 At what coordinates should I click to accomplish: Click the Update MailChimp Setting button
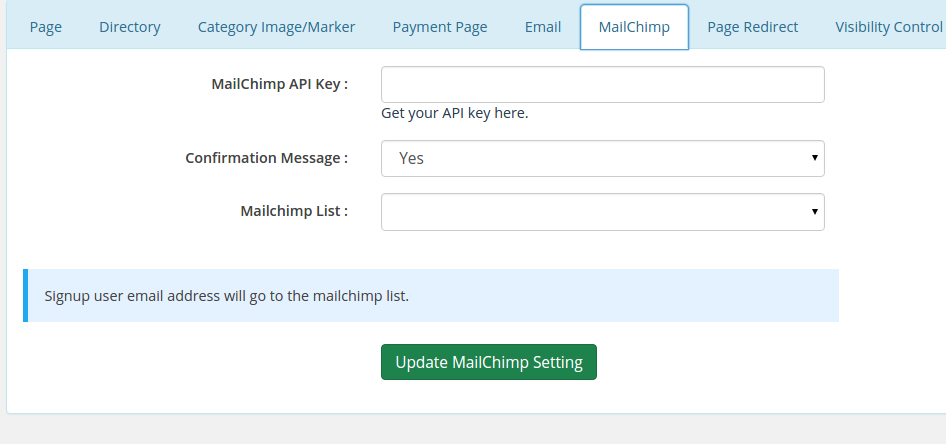coord(489,362)
